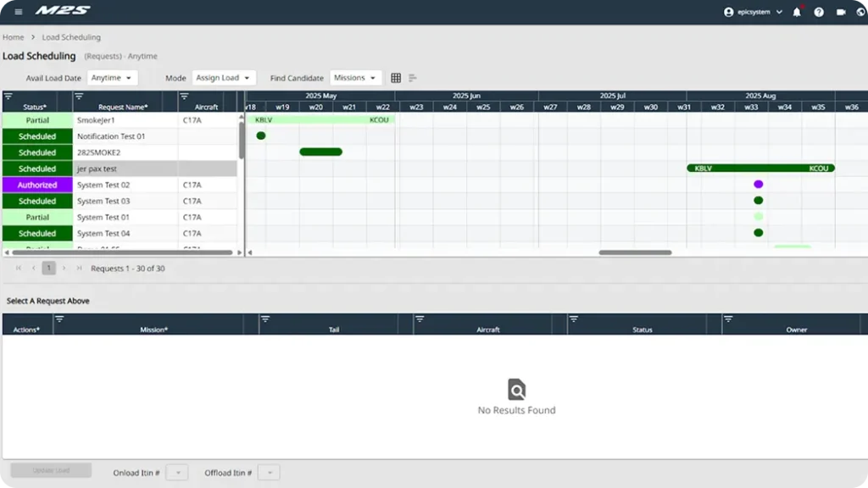Open the Mode dropdown showing Assign Load
This screenshot has height=488, width=868.
pyautogui.click(x=225, y=77)
